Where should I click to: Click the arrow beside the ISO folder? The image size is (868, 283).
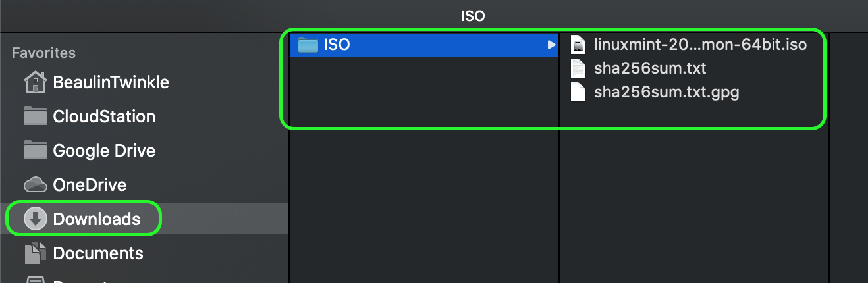551,45
